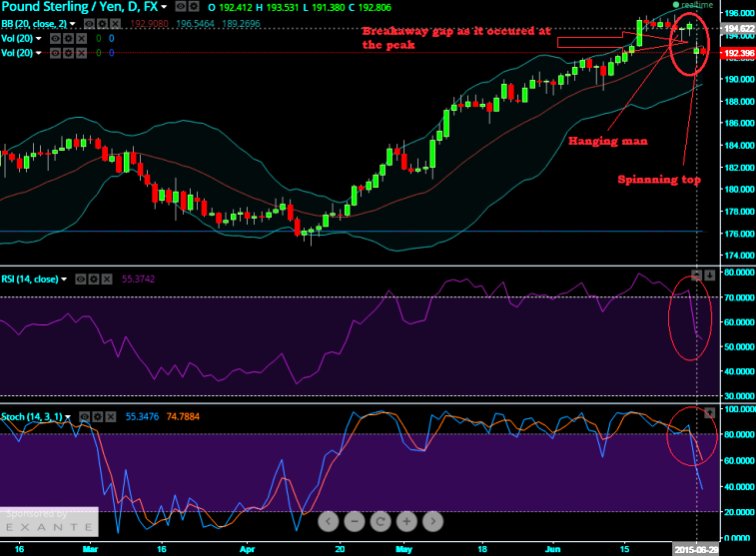The width and height of the screenshot is (756, 556).
Task: Open settings gear on upper Vol (20) row
Action: 69,39
